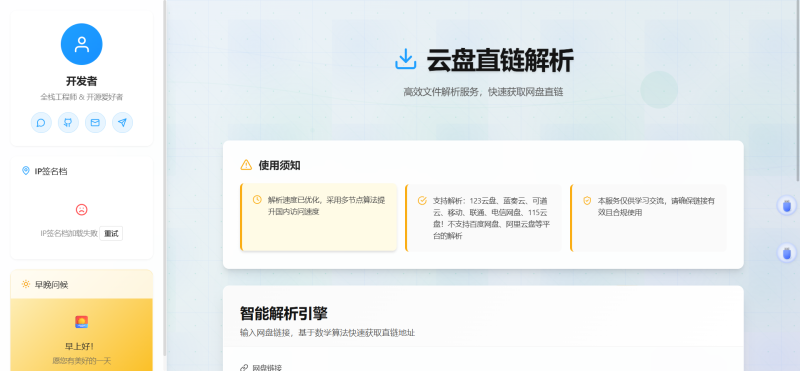
Task: Open the GitHub profile icon
Action: 68,122
